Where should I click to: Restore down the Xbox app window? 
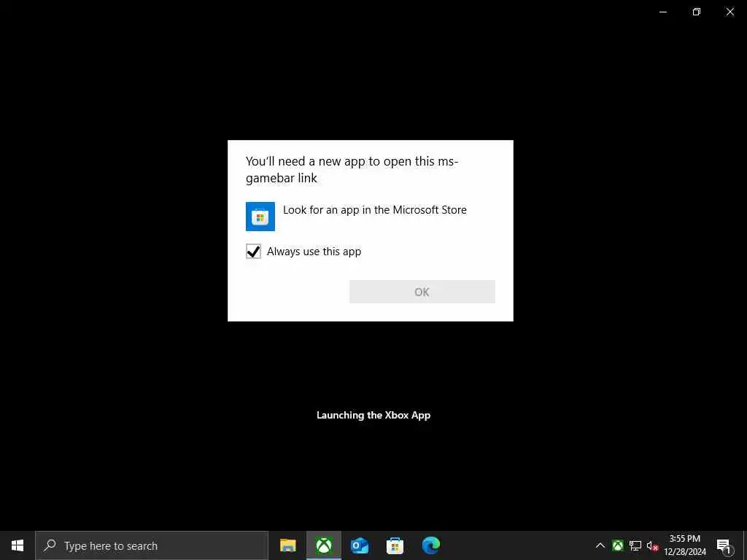click(x=697, y=12)
